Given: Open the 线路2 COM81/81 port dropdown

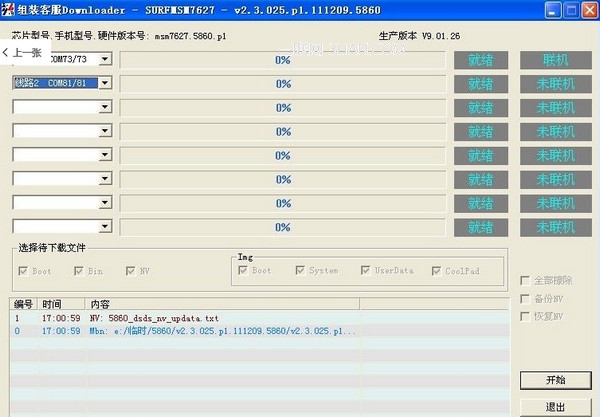Looking at the screenshot, I should (105, 83).
